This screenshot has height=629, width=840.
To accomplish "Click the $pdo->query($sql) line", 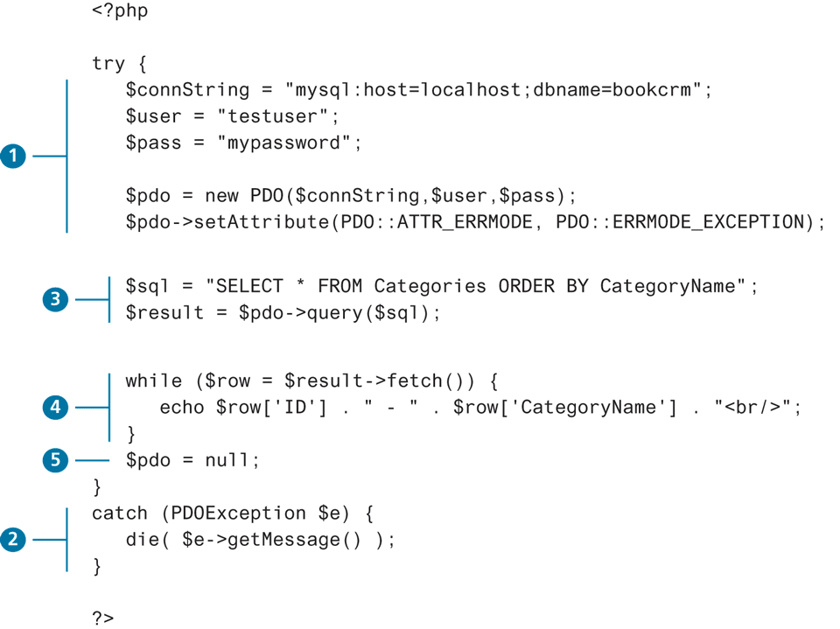I will 283,312.
